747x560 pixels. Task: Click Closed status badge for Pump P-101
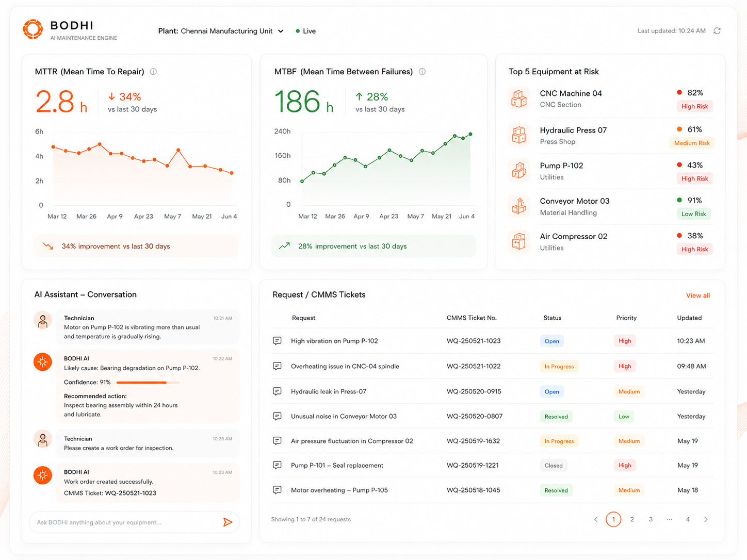click(x=554, y=466)
